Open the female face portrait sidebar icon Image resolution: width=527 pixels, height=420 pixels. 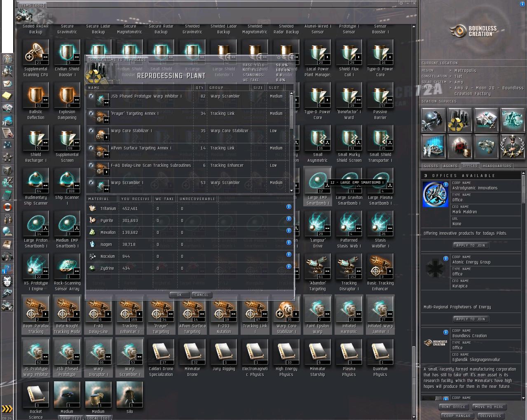pyautogui.click(x=7, y=281)
